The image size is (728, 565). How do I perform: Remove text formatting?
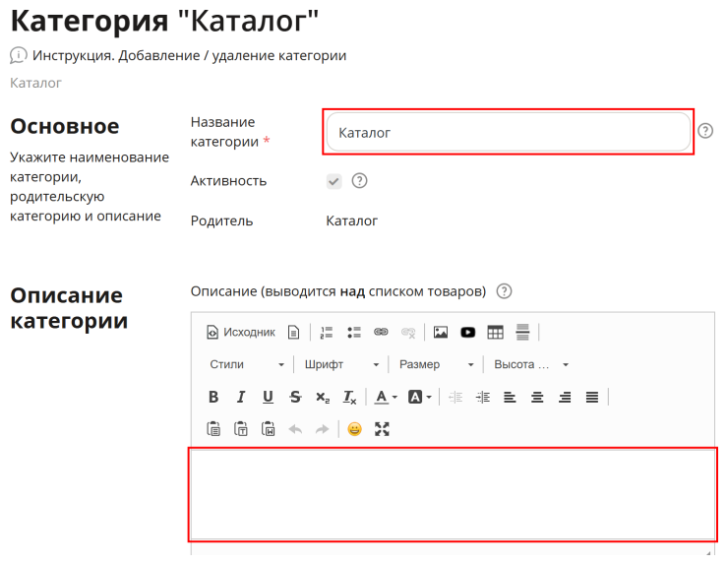point(350,398)
